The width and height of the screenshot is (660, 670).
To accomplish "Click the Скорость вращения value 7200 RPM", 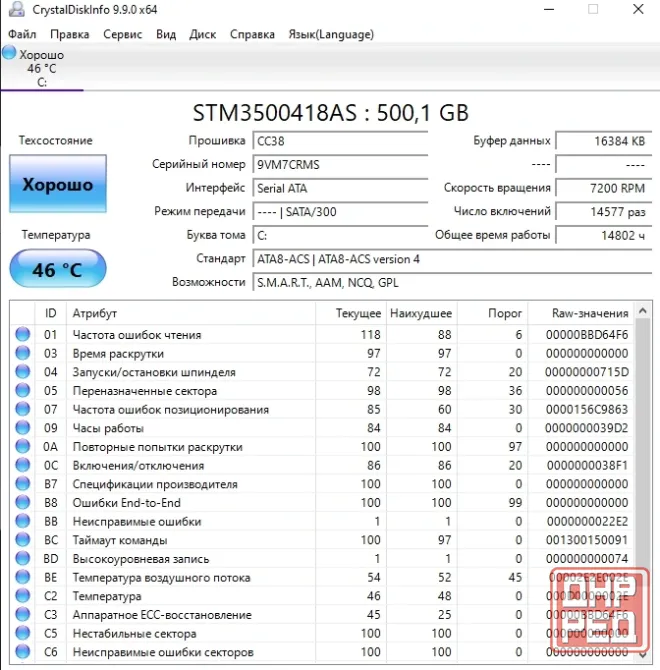I will [604, 188].
